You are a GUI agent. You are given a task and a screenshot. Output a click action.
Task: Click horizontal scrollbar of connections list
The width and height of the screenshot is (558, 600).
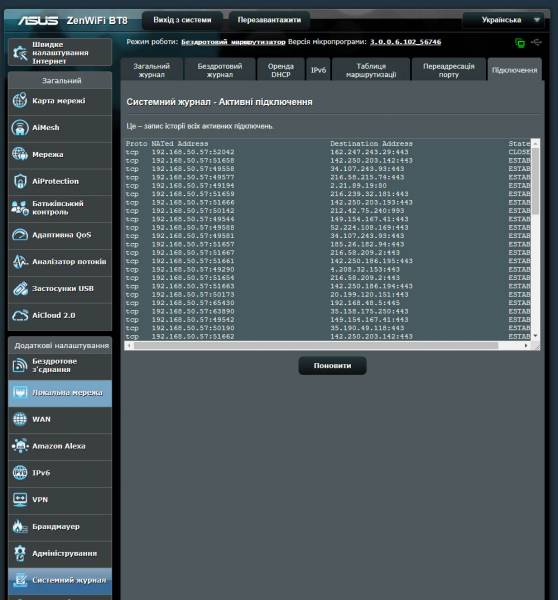point(316,346)
